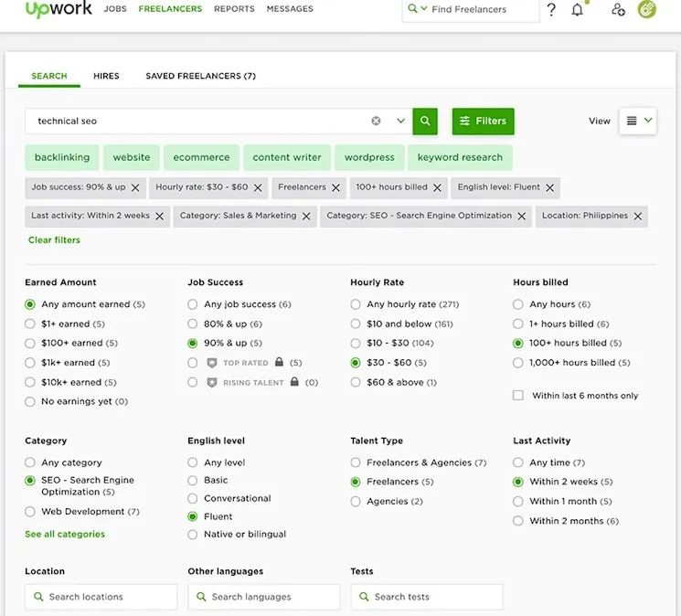The image size is (681, 616).
Task: Select $10 - $30 hourly rate
Action: 356,344
